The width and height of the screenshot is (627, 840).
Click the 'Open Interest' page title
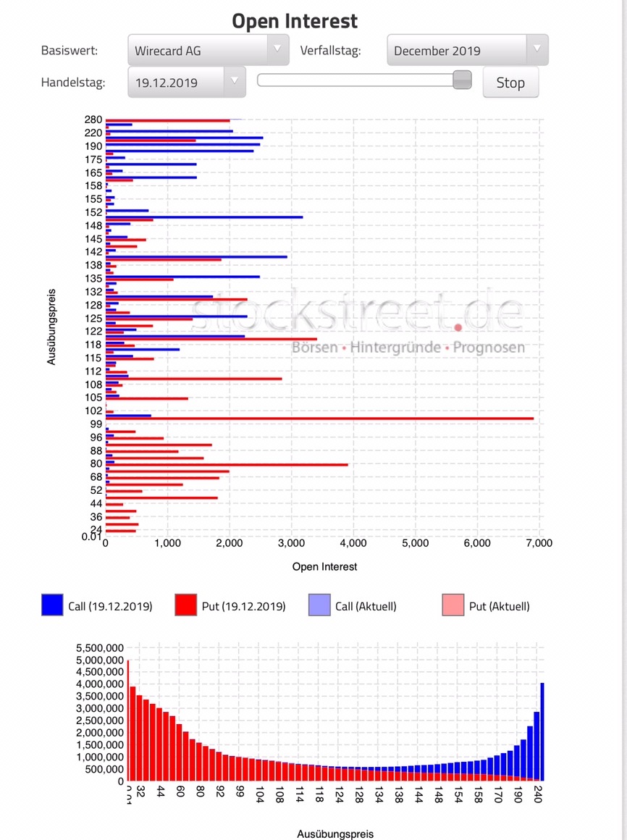pos(294,21)
